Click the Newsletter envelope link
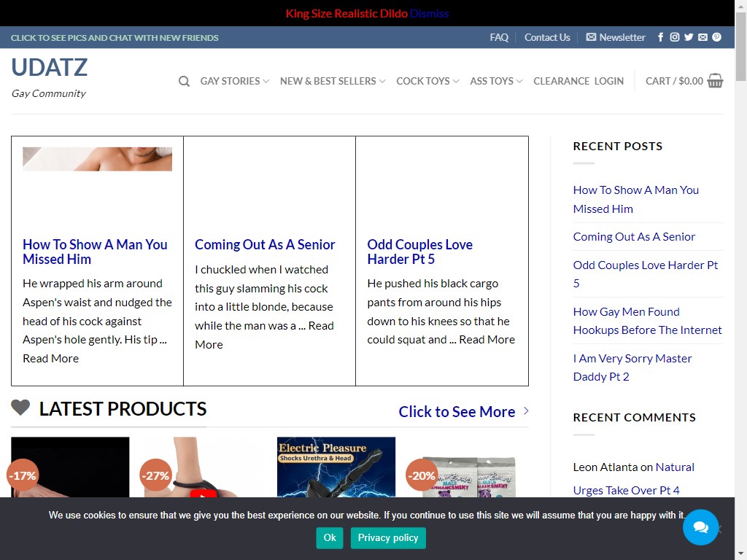 [x=616, y=37]
